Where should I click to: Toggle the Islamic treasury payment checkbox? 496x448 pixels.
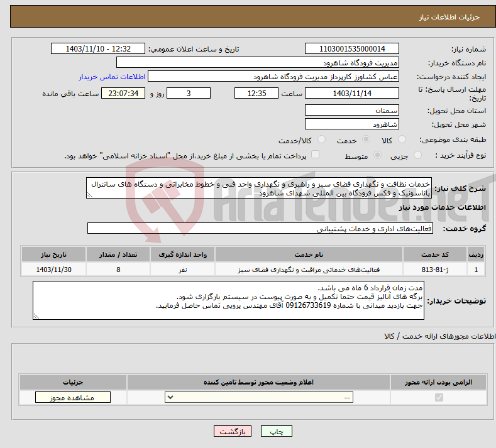coord(316,155)
